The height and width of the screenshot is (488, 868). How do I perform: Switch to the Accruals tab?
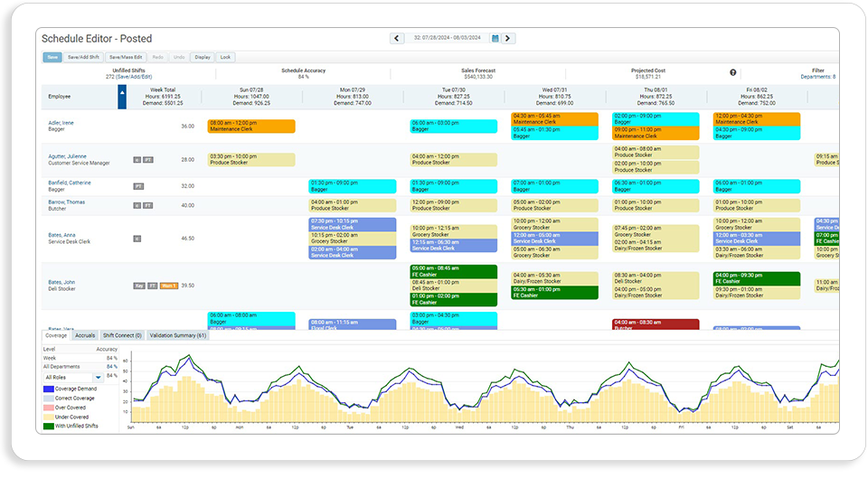click(85, 335)
